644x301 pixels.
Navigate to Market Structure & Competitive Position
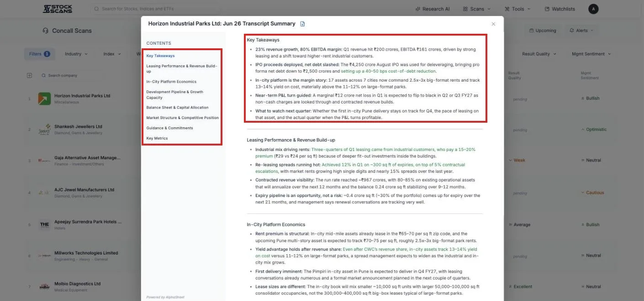182,118
